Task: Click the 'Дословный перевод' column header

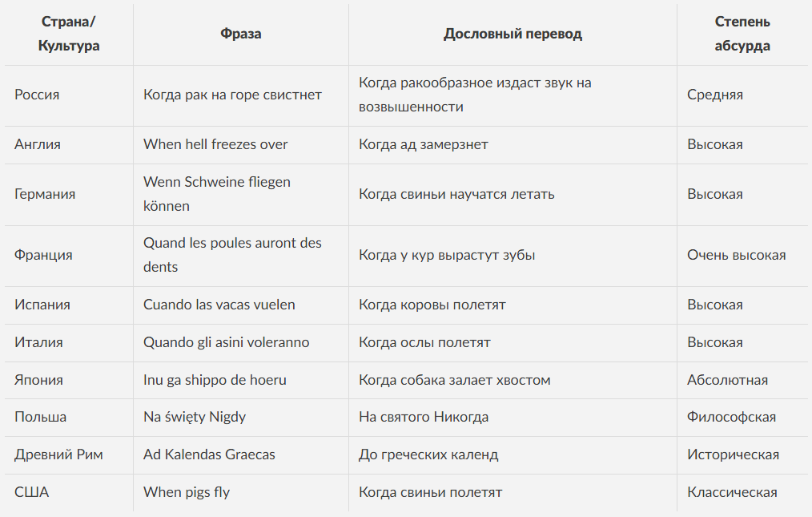Action: click(513, 34)
